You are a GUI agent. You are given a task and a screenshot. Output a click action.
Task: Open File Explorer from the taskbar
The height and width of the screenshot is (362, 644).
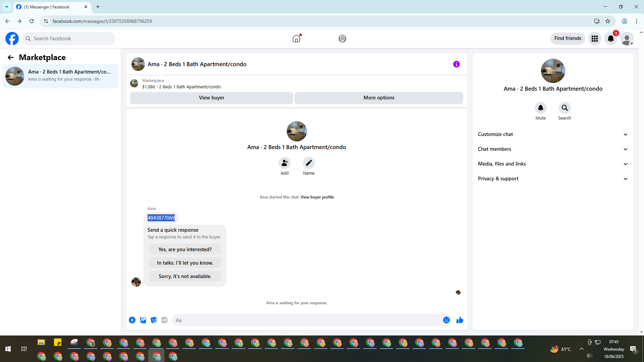pos(41,342)
